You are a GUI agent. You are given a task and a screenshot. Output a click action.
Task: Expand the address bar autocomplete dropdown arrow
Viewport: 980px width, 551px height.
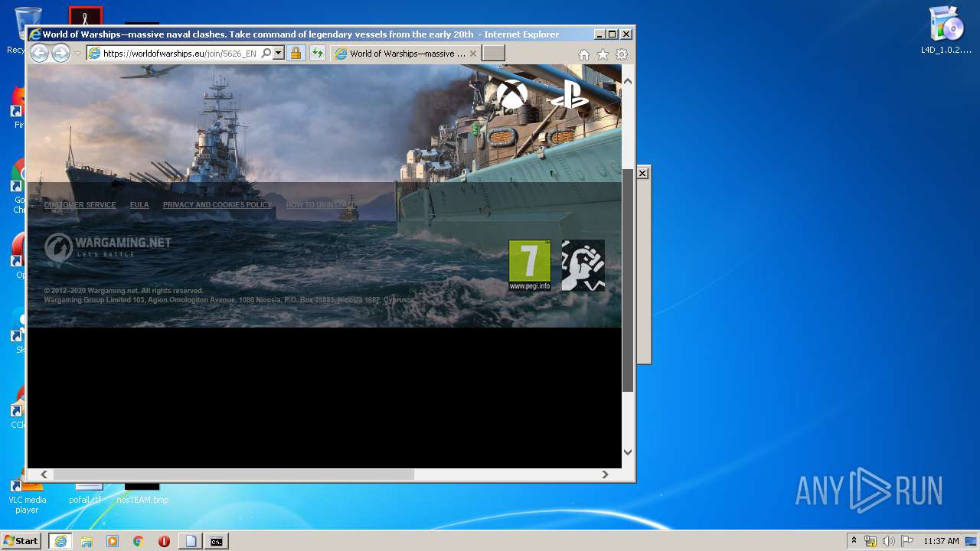tap(279, 54)
